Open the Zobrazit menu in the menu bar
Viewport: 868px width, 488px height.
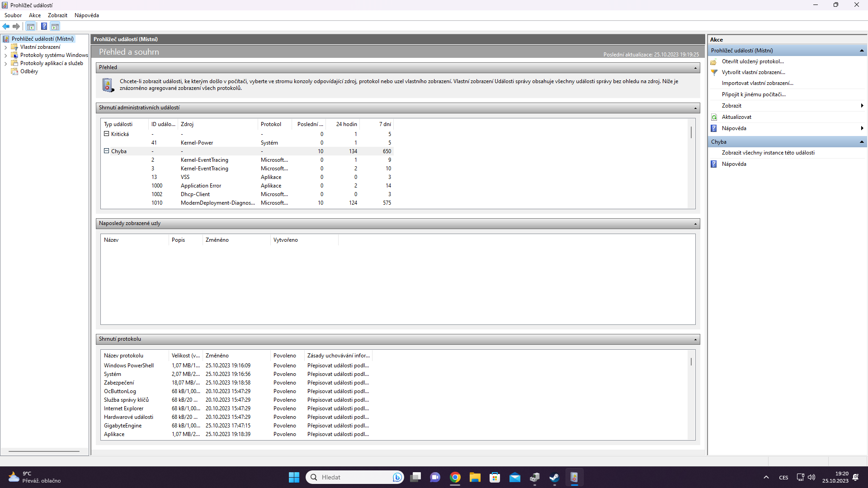57,15
